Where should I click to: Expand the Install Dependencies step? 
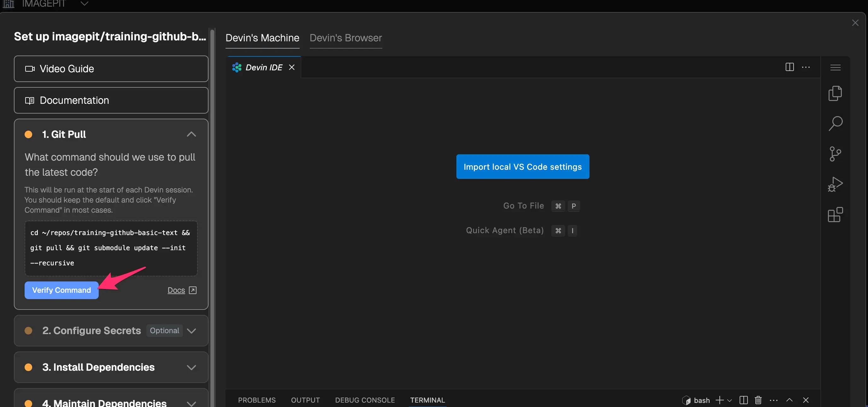(x=191, y=367)
